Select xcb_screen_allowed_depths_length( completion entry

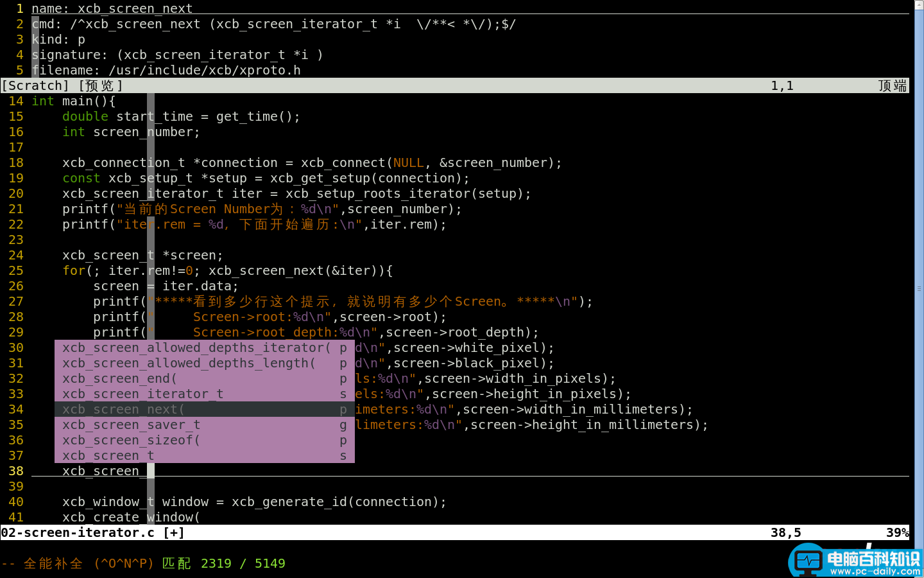[x=205, y=363]
